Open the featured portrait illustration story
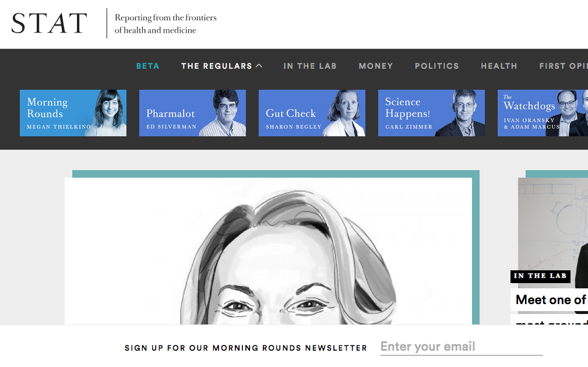Image resolution: width=588 pixels, height=367 pixels. (268, 251)
